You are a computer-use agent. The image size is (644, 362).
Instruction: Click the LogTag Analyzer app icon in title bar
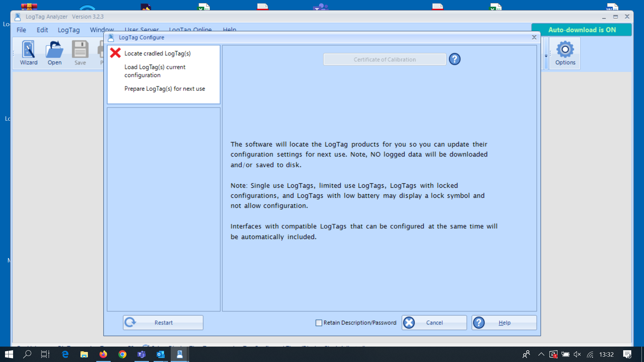tap(18, 17)
